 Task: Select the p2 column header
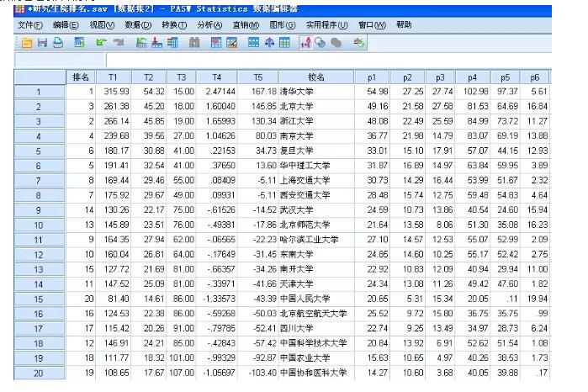pos(407,77)
